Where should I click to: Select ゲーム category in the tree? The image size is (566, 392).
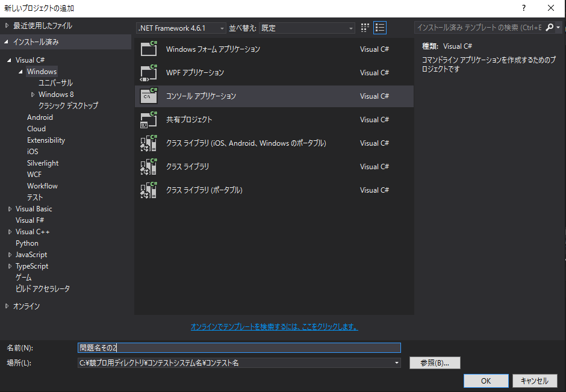point(23,278)
